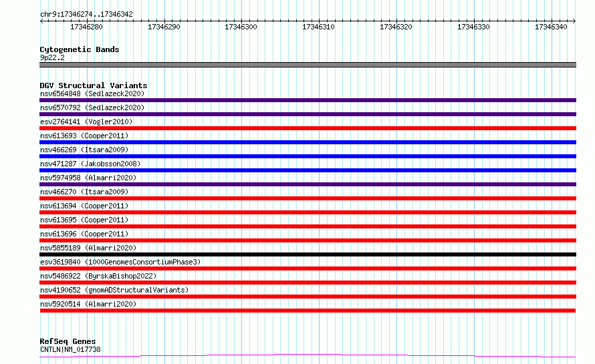The height and width of the screenshot is (364, 595).
Task: Click the purple bar of nsv6564848
Action: coord(308,100)
